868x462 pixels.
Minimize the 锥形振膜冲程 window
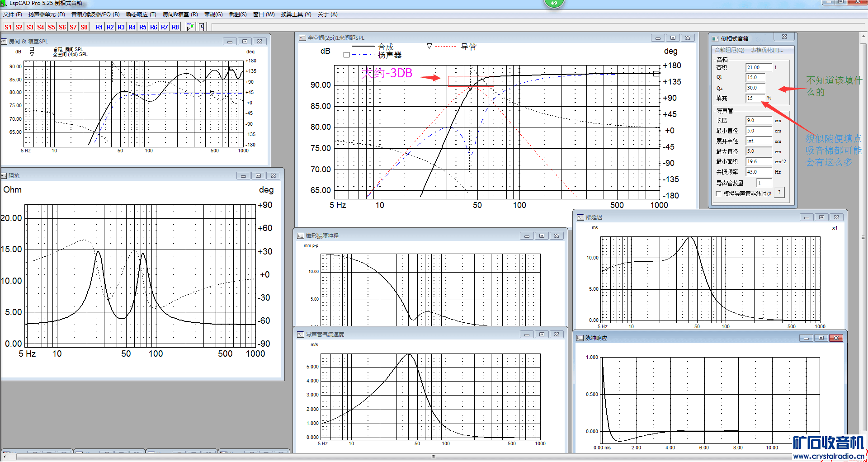pyautogui.click(x=527, y=236)
